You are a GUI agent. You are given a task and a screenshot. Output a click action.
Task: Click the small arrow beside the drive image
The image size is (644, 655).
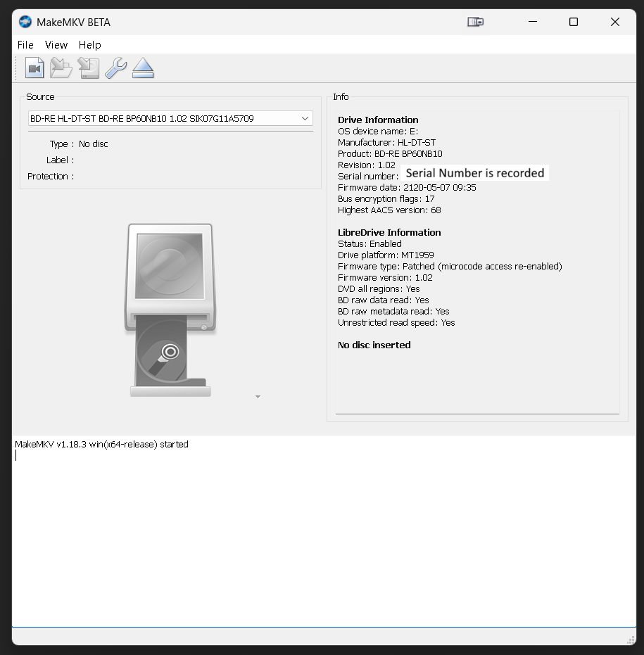pyautogui.click(x=258, y=396)
